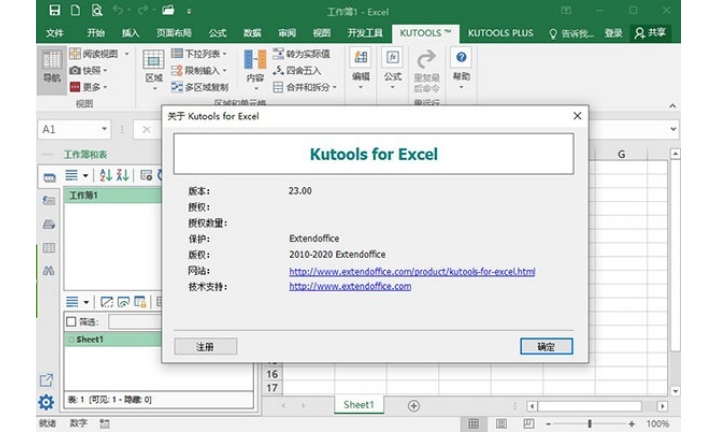Viewport: 720px width, 432px height.
Task: Click the Open folder icon in quick access
Action: tap(168, 10)
